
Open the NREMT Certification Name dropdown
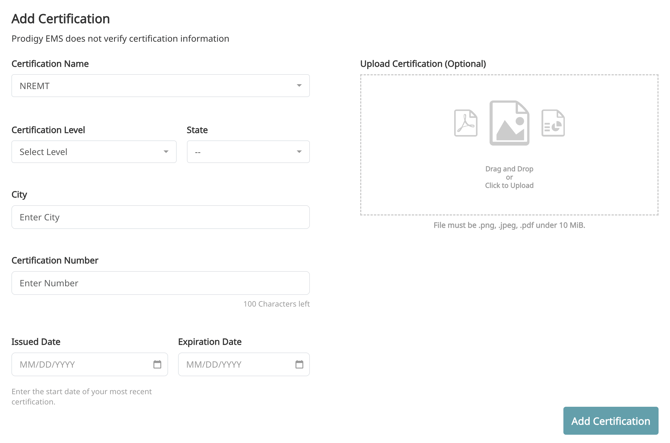(x=150, y=86)
